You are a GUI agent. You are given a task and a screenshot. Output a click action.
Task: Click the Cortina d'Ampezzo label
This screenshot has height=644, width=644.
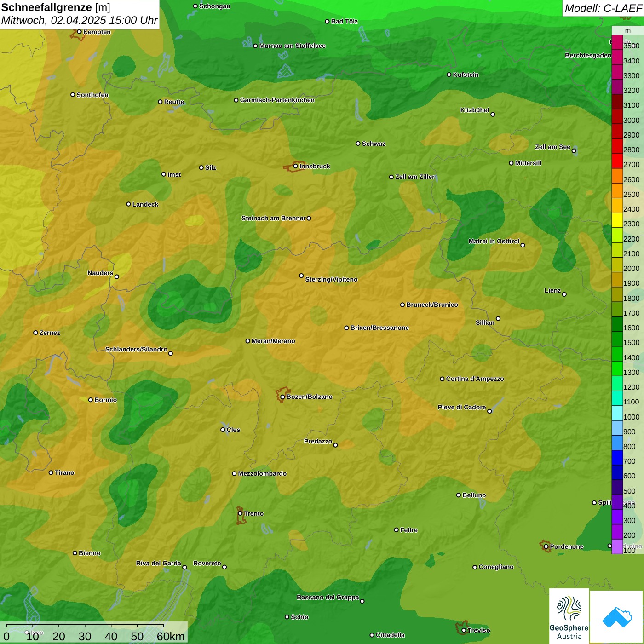coord(475,379)
